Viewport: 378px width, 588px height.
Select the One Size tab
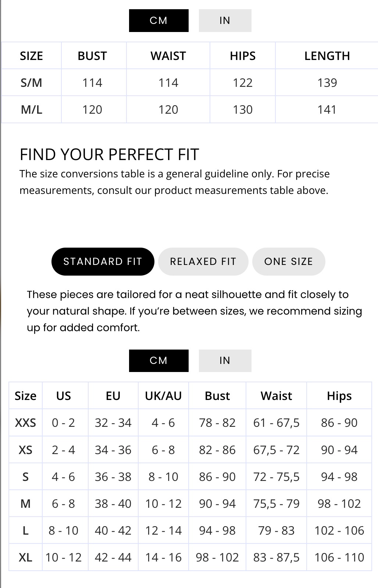pyautogui.click(x=288, y=262)
